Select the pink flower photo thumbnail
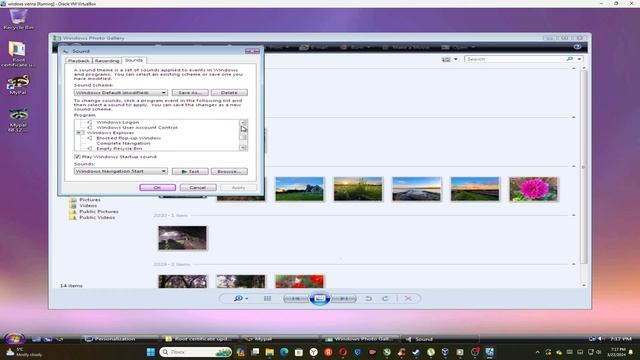The image size is (640, 360). click(x=534, y=189)
